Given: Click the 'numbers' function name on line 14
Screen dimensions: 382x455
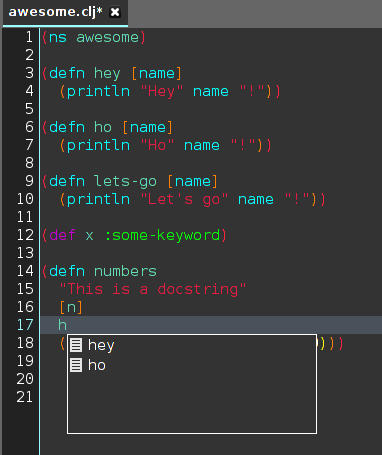Looking at the screenshot, I should click(125, 271).
